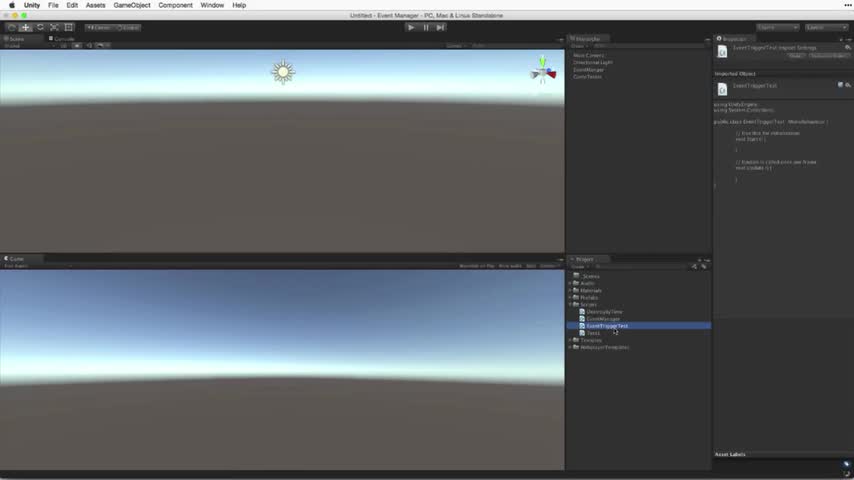Image resolution: width=854 pixels, height=480 pixels.
Task: Click the Play button
Action: 411,27
